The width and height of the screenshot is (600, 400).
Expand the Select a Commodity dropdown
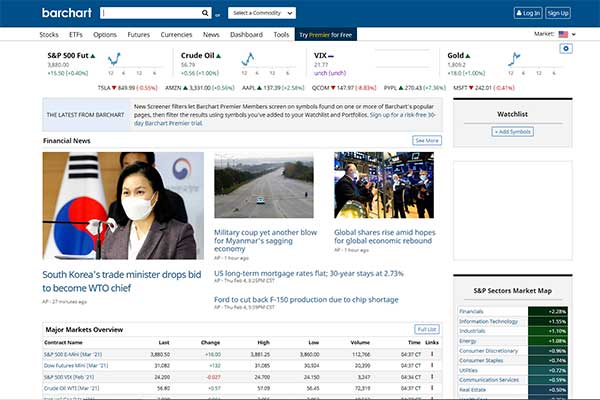[262, 13]
